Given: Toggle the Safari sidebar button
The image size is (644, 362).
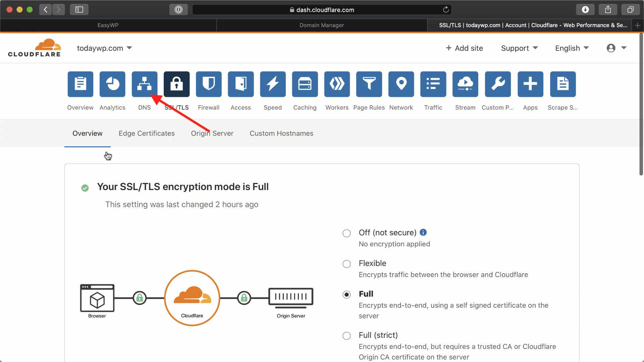Looking at the screenshot, I should pyautogui.click(x=79, y=10).
